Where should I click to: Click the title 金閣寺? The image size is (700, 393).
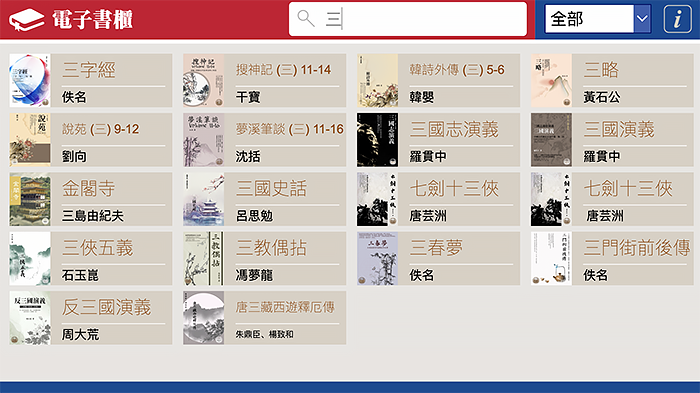[x=88, y=188]
